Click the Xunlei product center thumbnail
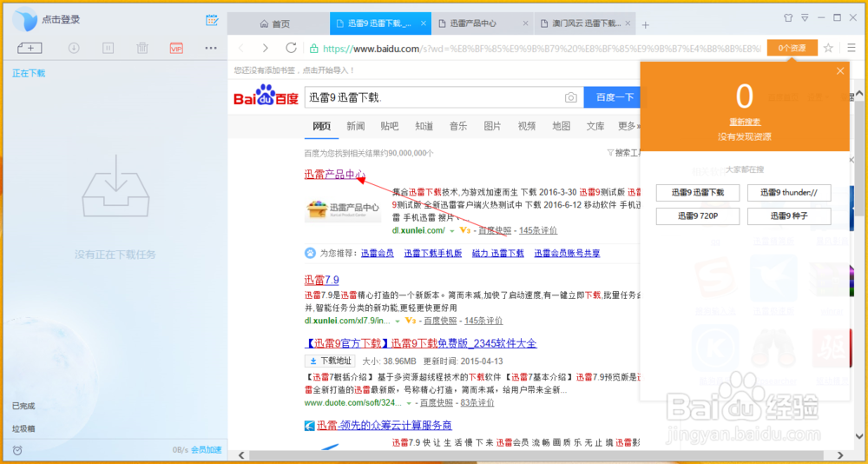The width and height of the screenshot is (868, 464). (342, 208)
